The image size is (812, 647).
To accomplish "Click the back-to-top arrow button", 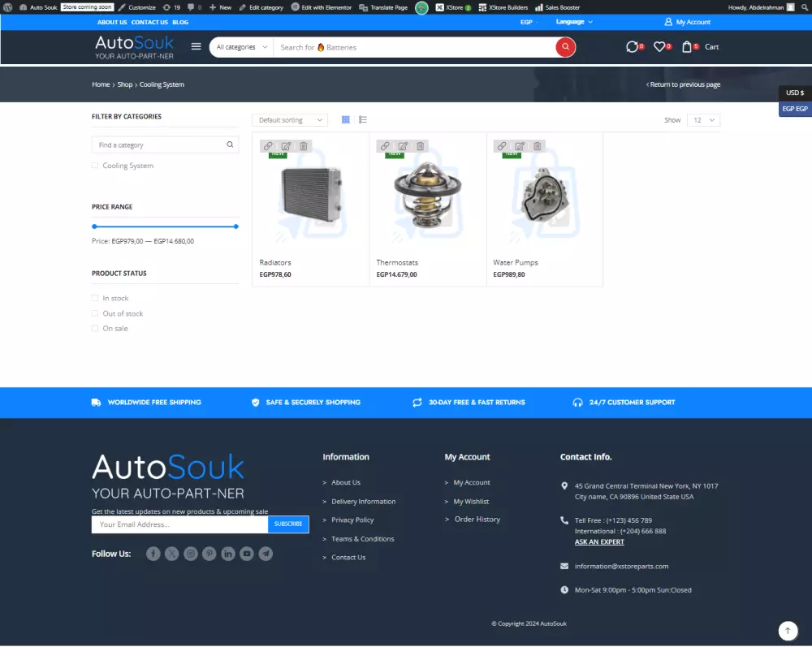I will (x=788, y=631).
